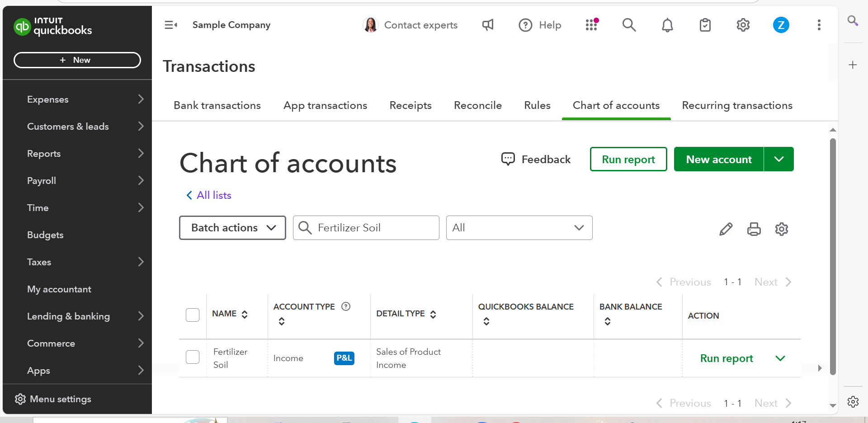Viewport: 868px width, 423px height.
Task: Open the clipboard tasks icon
Action: point(705,25)
